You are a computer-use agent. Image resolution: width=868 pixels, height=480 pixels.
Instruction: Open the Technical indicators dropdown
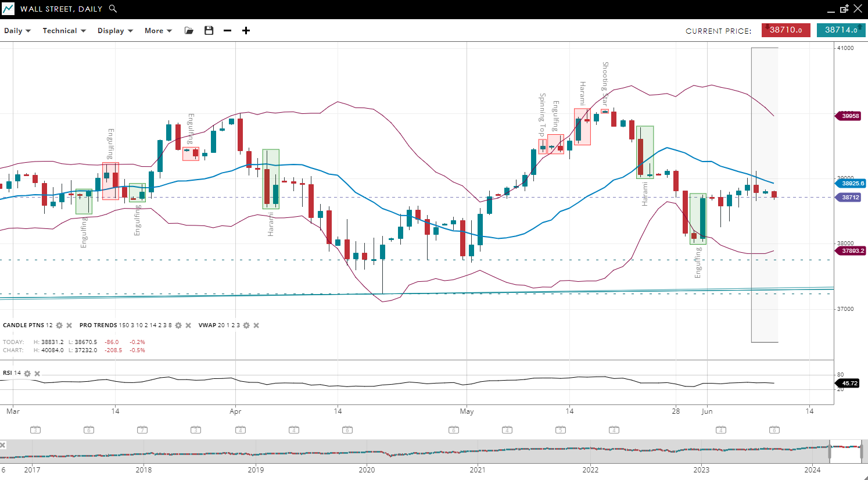click(x=64, y=31)
